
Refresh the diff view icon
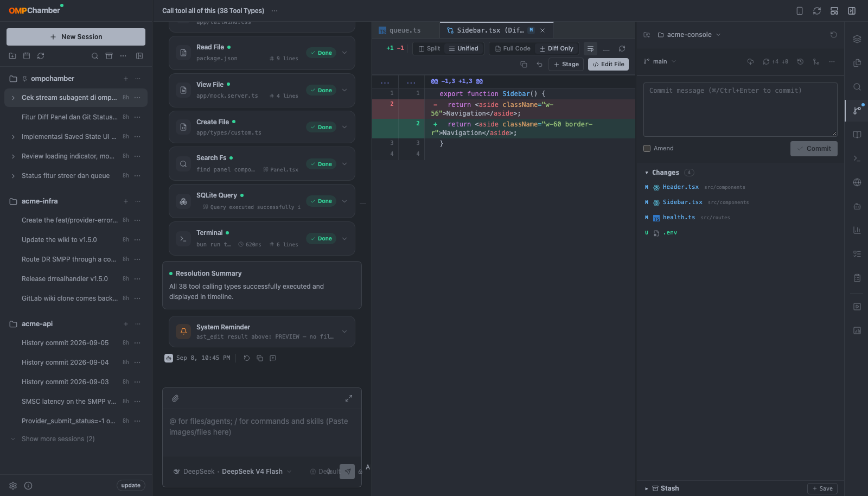[622, 48]
